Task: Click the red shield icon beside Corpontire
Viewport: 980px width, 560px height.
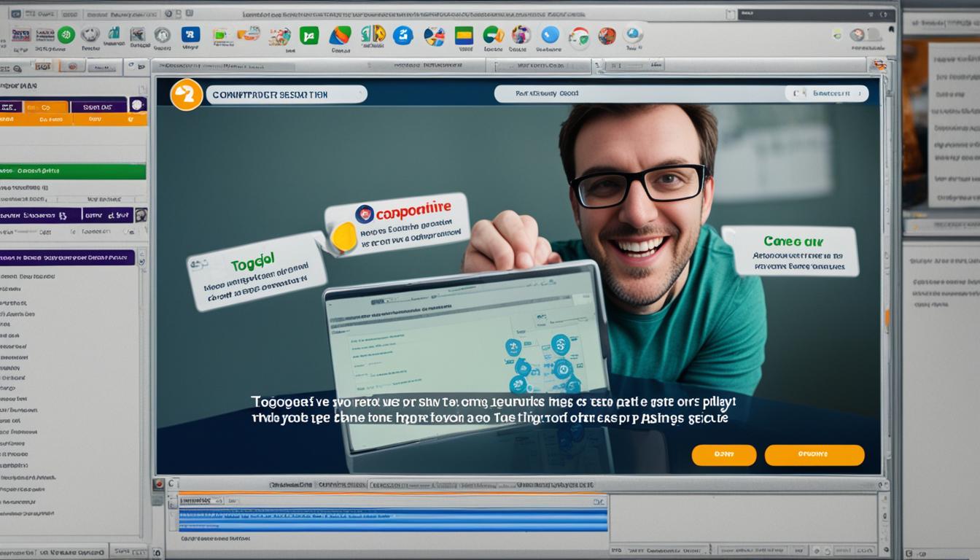Action: click(365, 213)
